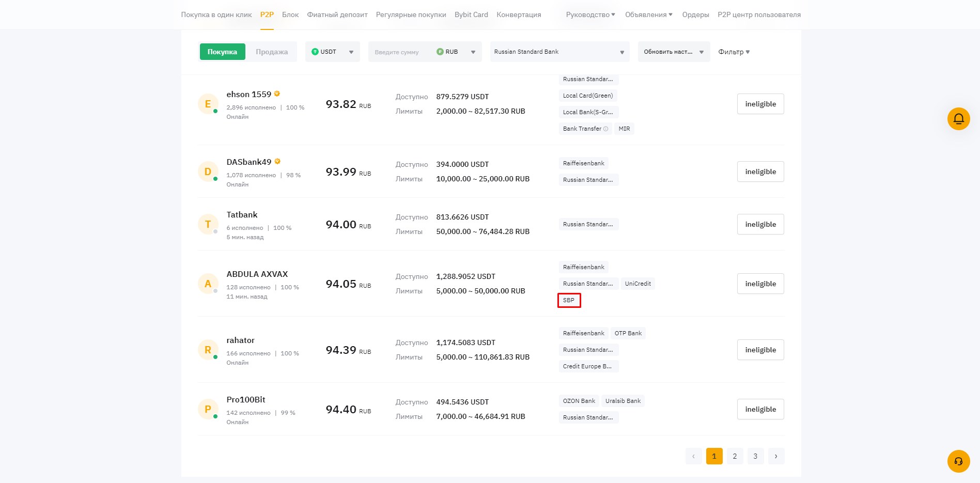Go to page 2

(x=735, y=456)
